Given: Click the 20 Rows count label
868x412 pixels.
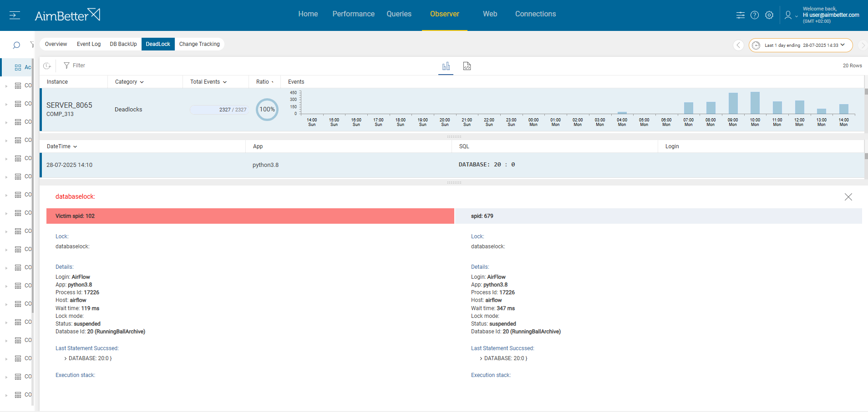Looking at the screenshot, I should tap(852, 65).
